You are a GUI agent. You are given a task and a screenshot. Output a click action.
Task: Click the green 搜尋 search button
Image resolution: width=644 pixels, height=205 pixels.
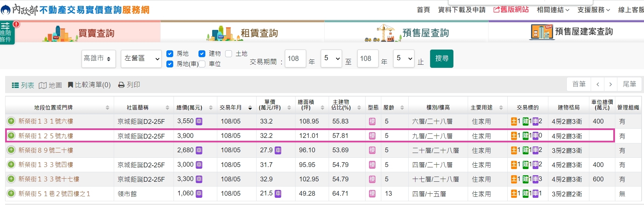coord(442,59)
